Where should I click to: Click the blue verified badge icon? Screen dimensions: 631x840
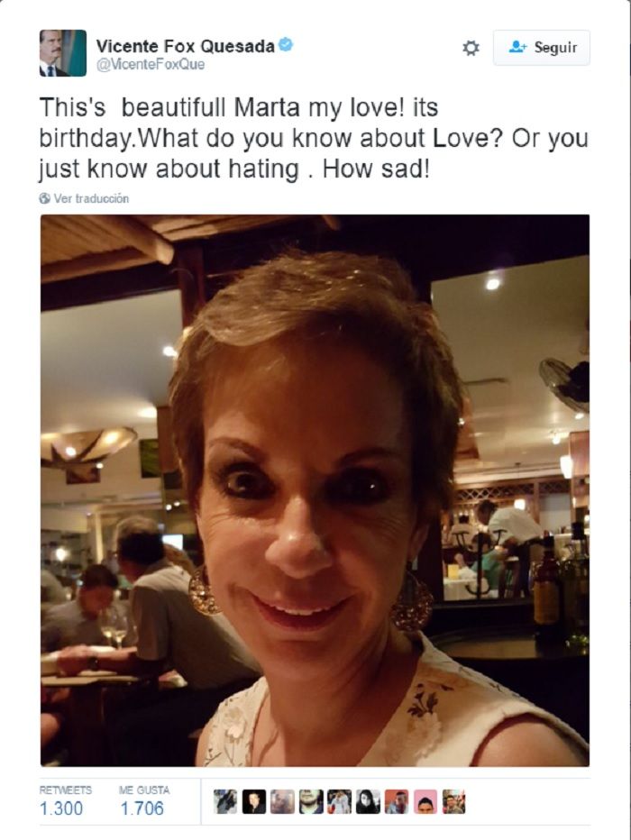(x=286, y=45)
